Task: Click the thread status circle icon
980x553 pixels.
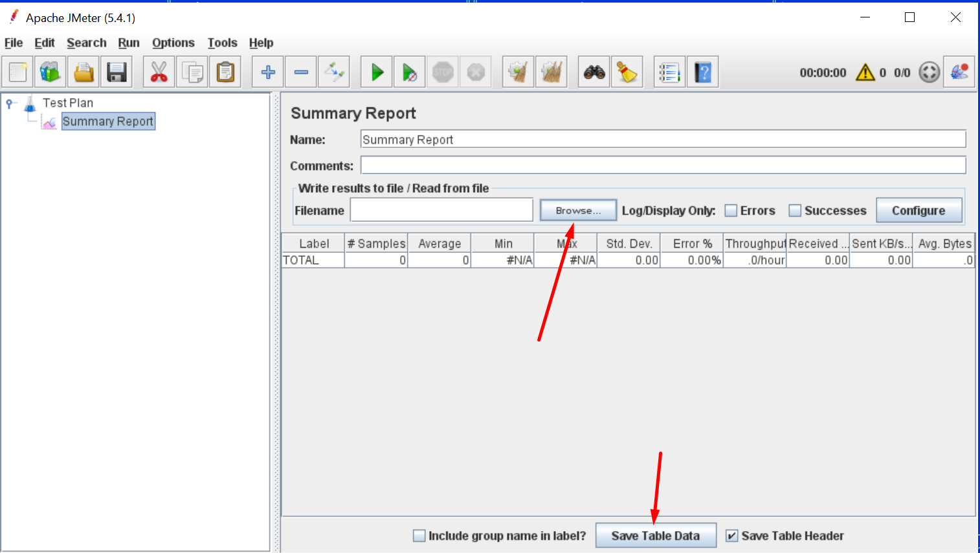Action: click(930, 72)
